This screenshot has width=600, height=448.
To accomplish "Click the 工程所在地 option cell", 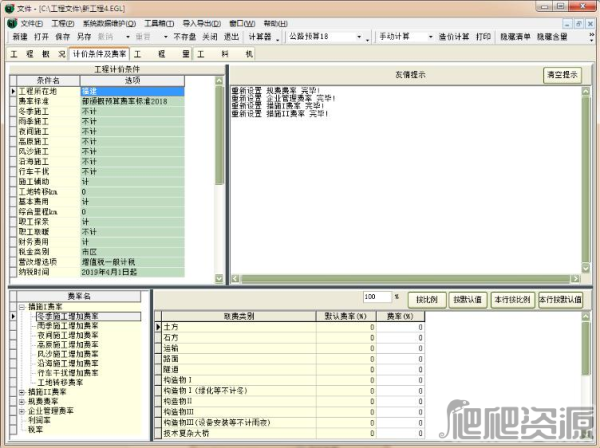I will pos(132,91).
